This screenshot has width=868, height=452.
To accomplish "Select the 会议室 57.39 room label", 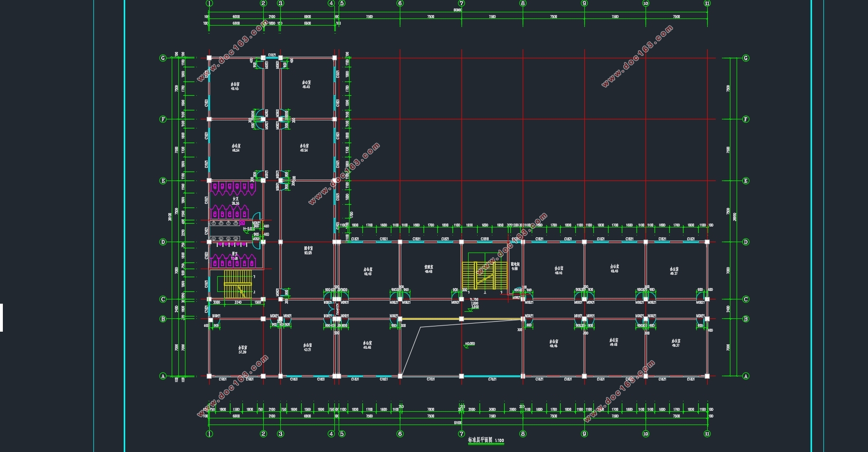I will (x=242, y=350).
